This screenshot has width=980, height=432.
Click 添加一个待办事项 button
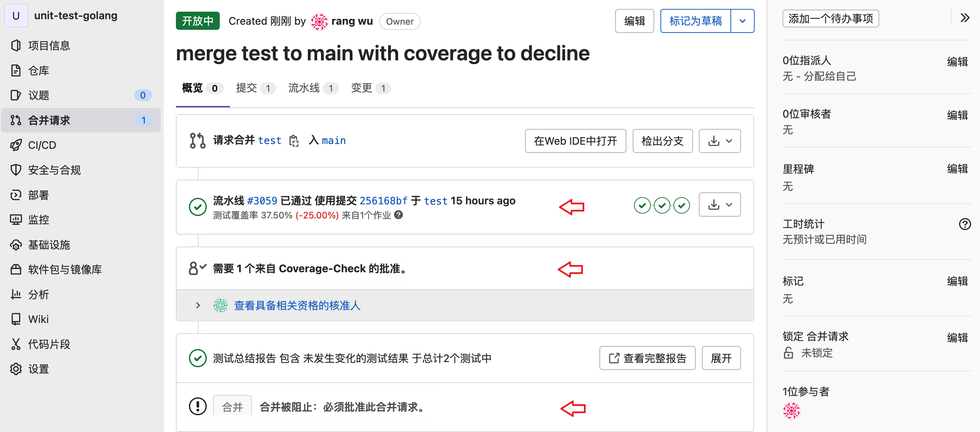(830, 18)
